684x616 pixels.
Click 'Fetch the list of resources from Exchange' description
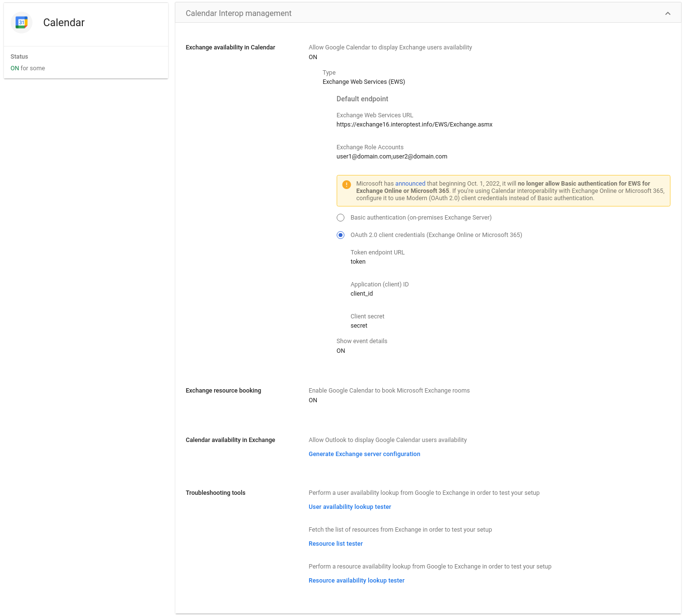tap(400, 530)
